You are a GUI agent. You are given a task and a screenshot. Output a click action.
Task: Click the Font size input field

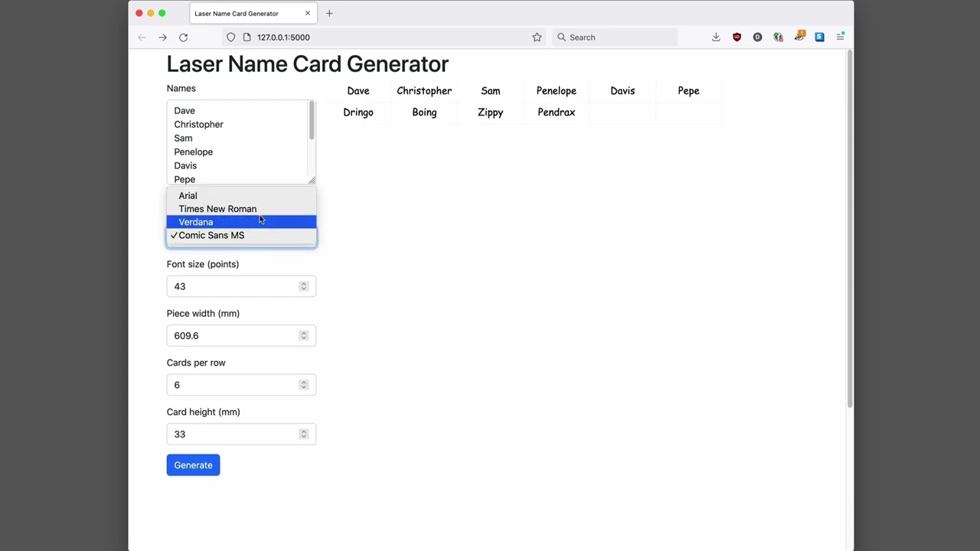[x=241, y=286]
